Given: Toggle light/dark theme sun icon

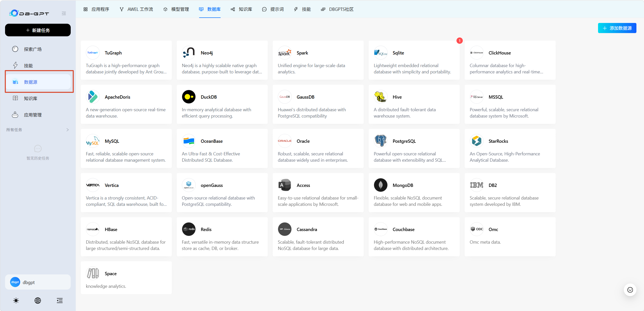Looking at the screenshot, I should 16,300.
